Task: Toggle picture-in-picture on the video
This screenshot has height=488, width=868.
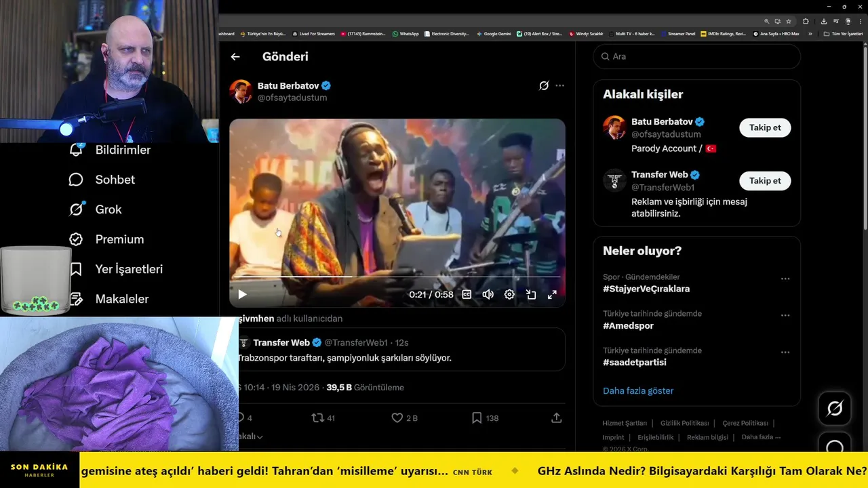Action: [531, 294]
